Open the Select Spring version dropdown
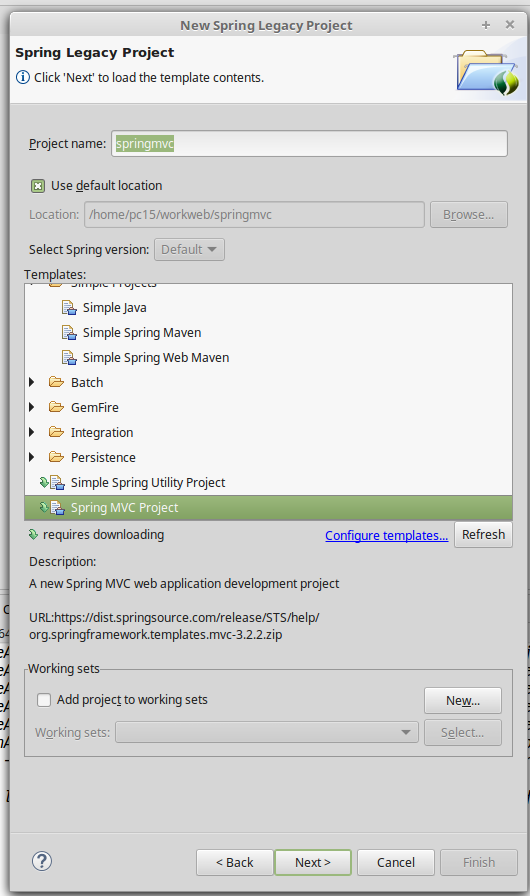This screenshot has height=896, width=530. (189, 250)
